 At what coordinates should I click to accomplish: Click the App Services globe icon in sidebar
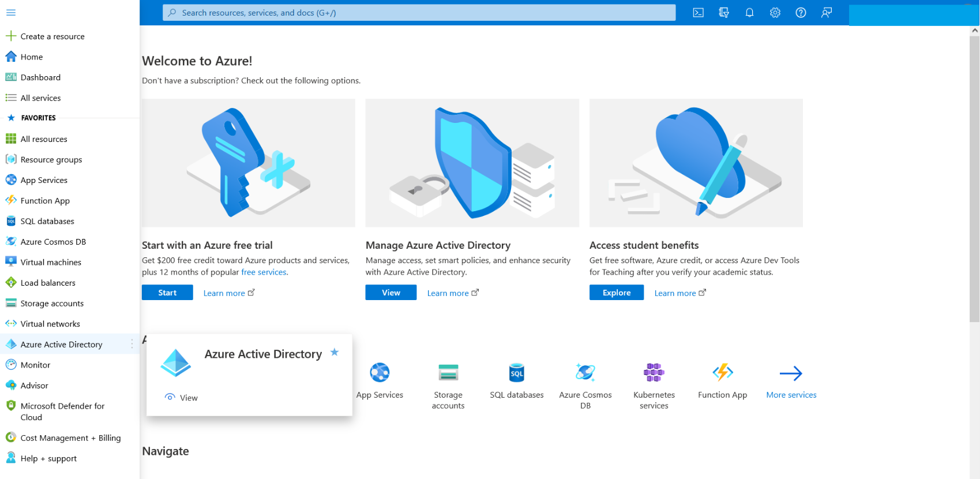click(x=11, y=180)
